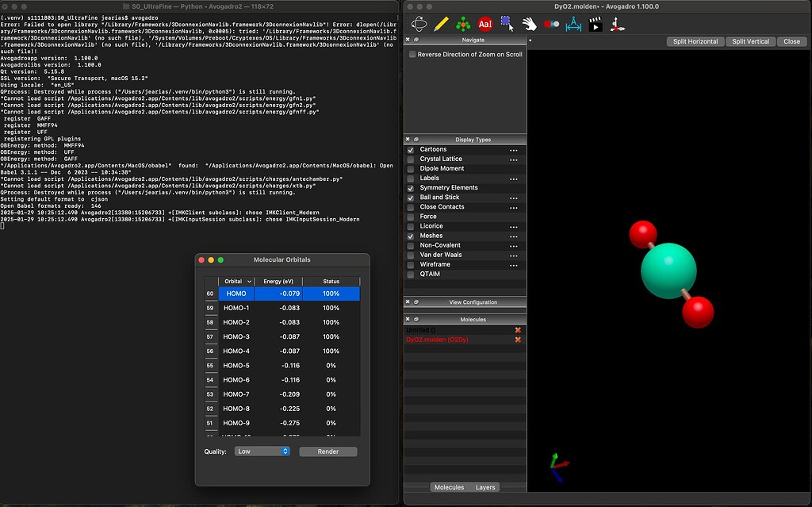Screen dimensions: 812x507
Task: Open the Label tool
Action: 486,24
